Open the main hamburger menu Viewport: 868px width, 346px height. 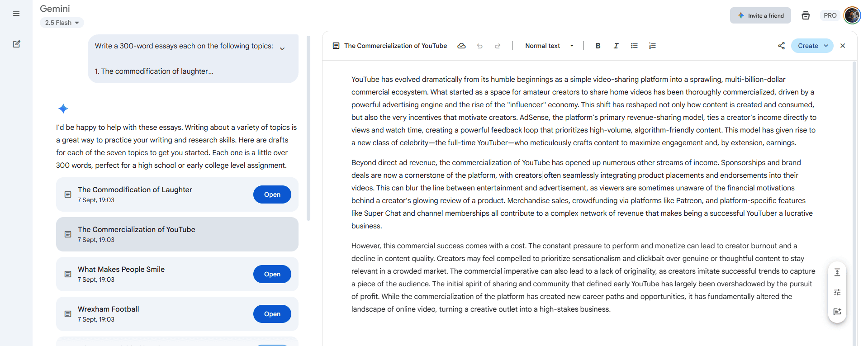(16, 14)
